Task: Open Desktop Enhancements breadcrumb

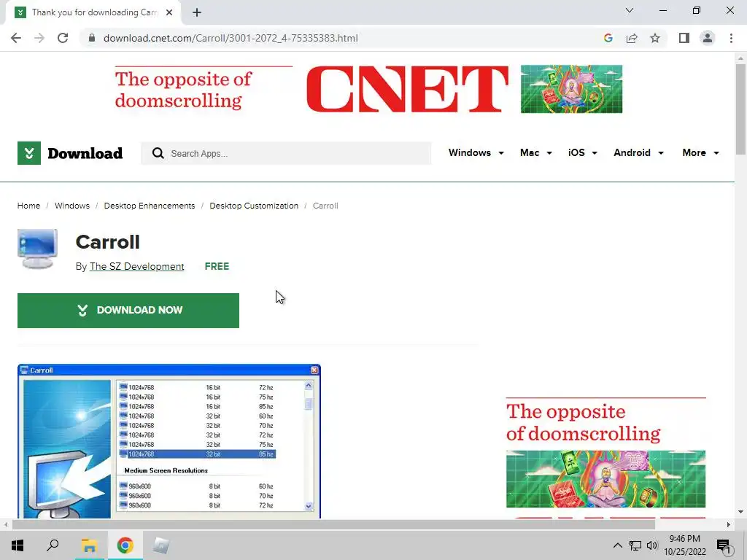Action: point(149,206)
